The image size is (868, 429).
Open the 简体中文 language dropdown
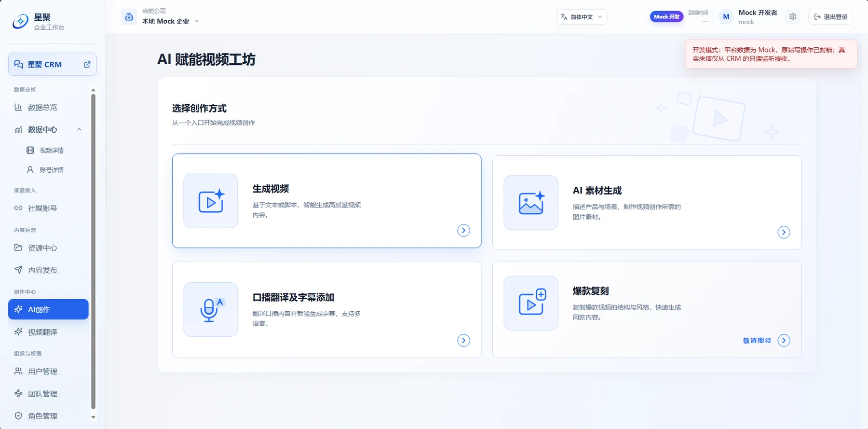pos(582,17)
